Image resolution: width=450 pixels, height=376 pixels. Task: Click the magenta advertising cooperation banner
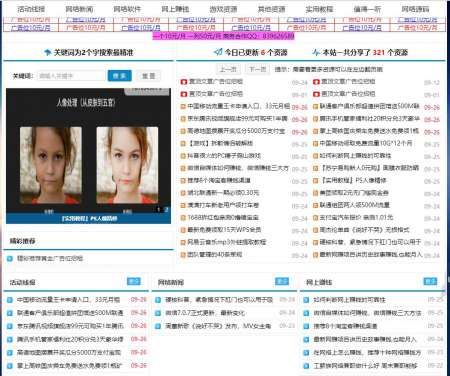tap(224, 36)
